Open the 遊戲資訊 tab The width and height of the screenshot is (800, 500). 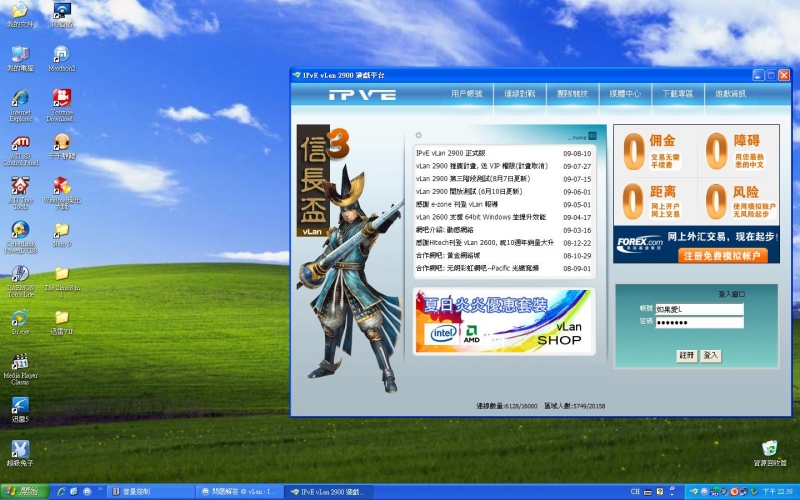coord(731,94)
